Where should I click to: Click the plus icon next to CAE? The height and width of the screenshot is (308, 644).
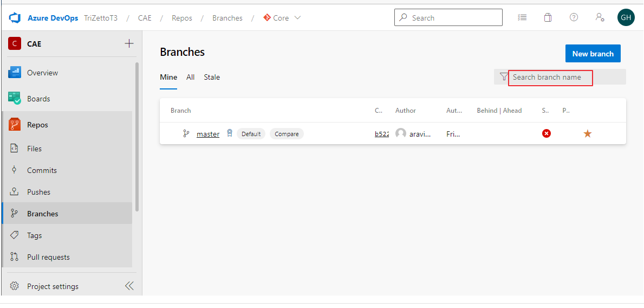[x=129, y=43]
